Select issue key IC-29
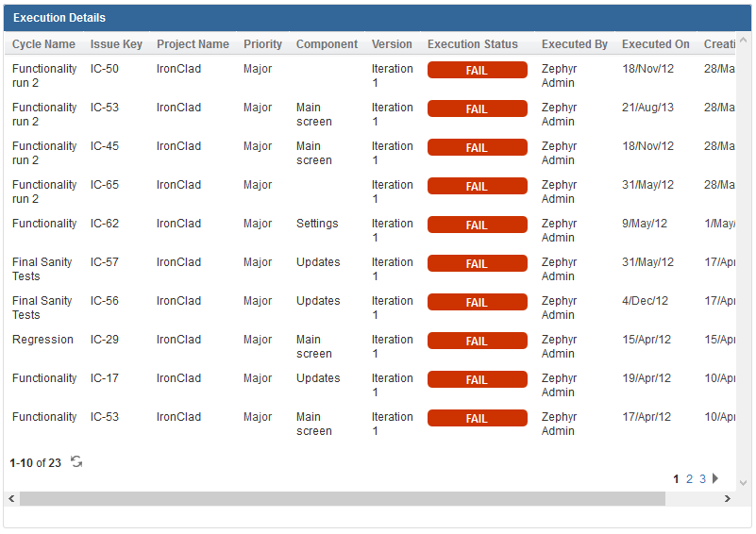Image resolution: width=756 pixels, height=534 pixels. (104, 340)
